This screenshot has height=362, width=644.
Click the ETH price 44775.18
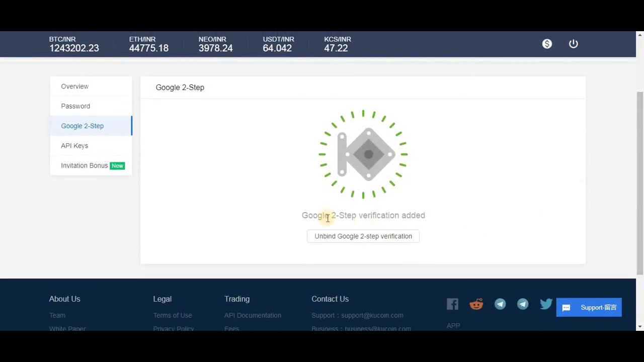pyautogui.click(x=149, y=48)
